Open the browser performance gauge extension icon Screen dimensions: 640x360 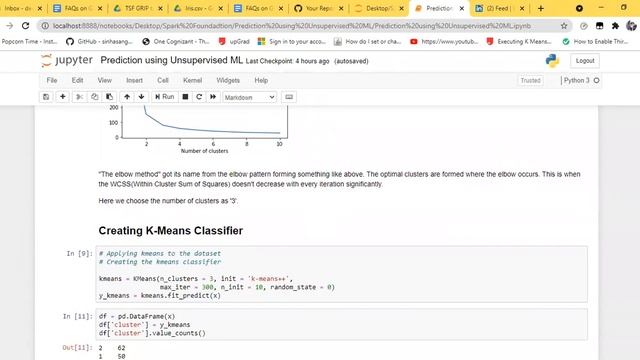584,26
